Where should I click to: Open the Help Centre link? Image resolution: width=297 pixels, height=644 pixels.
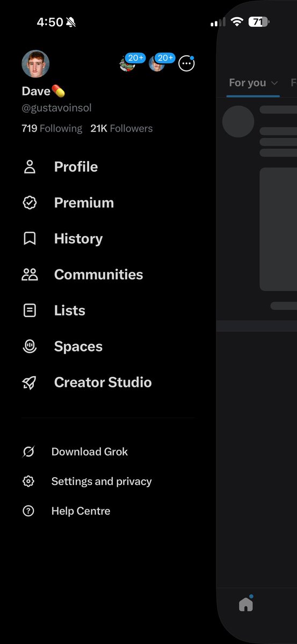[x=81, y=511]
